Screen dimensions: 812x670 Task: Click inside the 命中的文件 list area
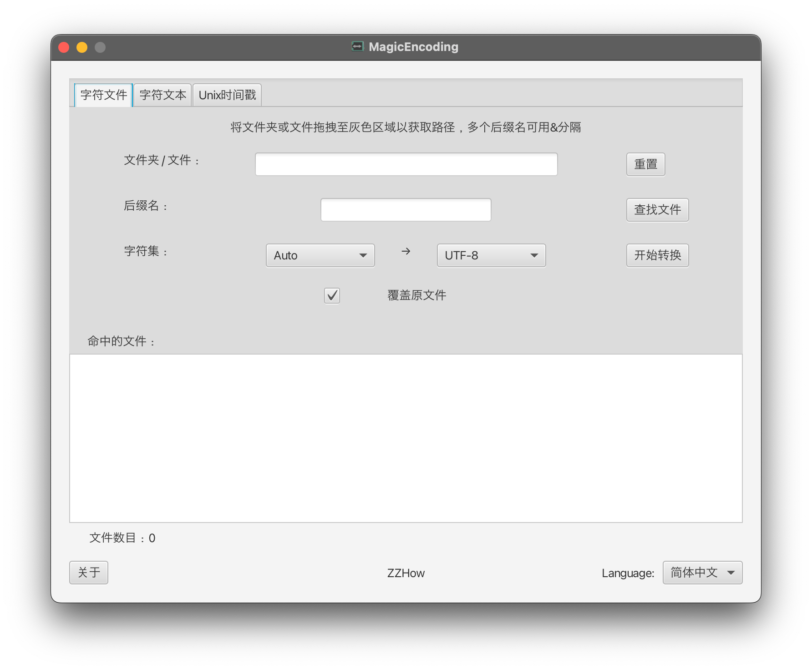pos(406,438)
